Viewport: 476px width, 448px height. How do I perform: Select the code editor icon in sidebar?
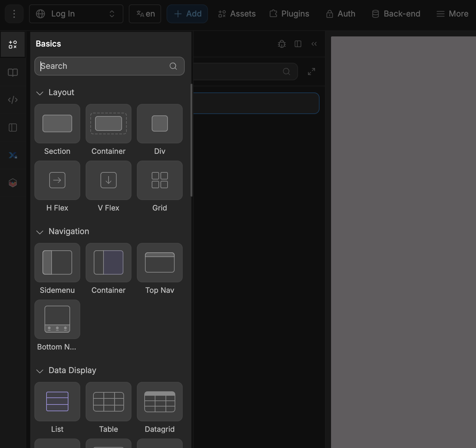pyautogui.click(x=13, y=100)
